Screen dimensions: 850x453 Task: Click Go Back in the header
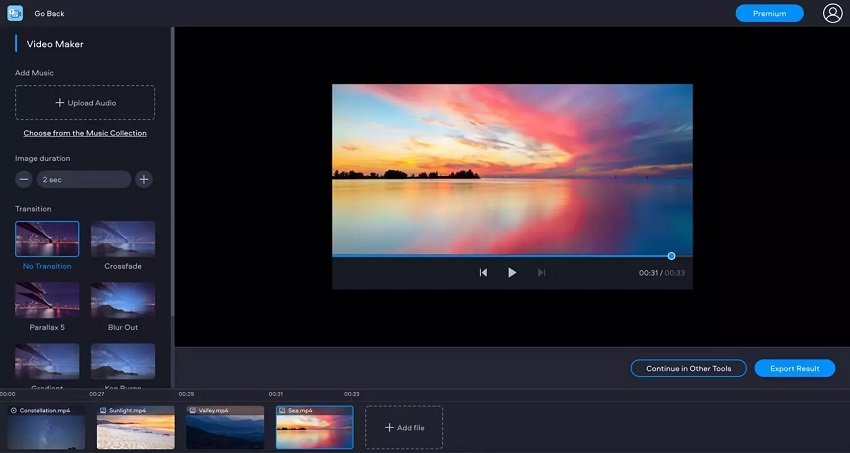tap(49, 14)
